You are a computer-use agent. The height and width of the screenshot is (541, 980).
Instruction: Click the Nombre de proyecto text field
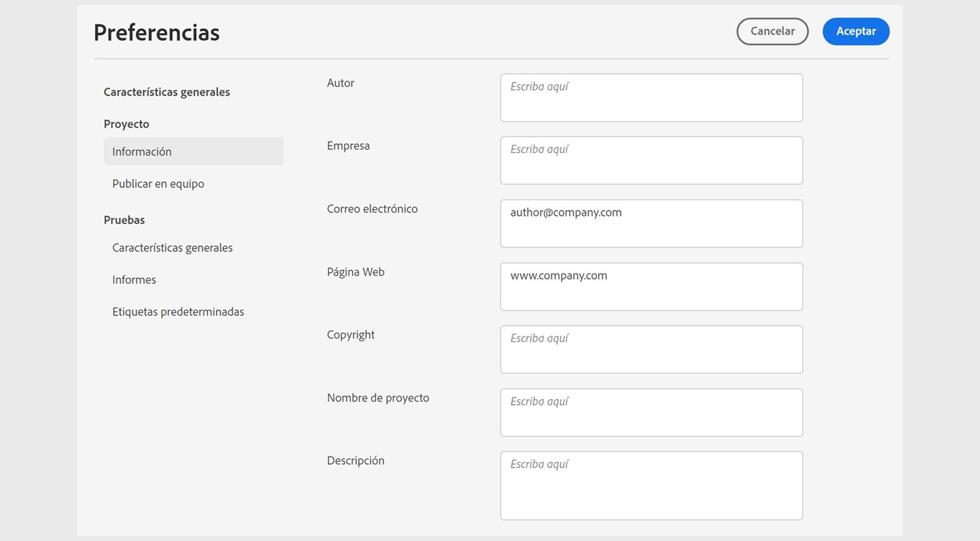[651, 412]
